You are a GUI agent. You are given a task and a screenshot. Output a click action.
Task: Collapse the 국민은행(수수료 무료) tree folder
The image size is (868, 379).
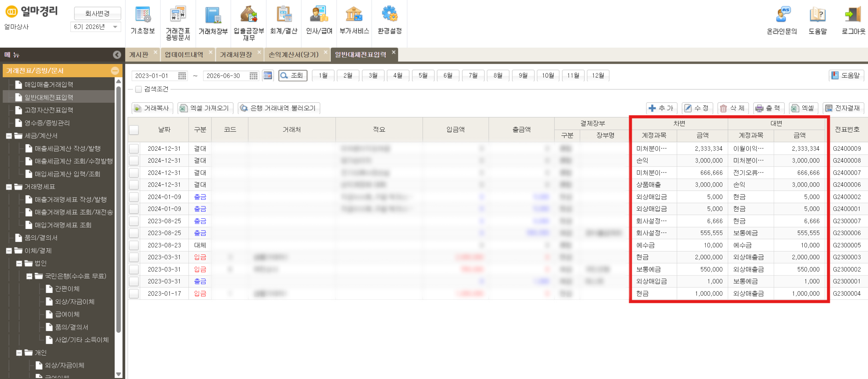coord(29,276)
